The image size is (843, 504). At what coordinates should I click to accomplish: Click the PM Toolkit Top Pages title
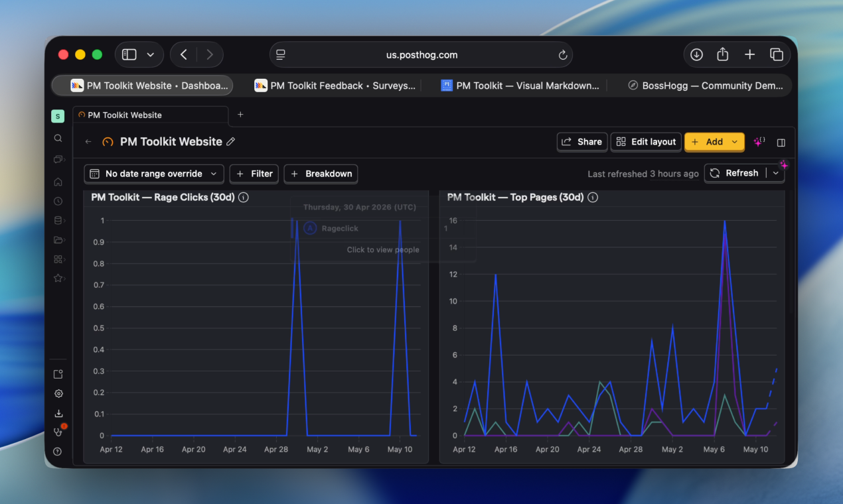(515, 197)
